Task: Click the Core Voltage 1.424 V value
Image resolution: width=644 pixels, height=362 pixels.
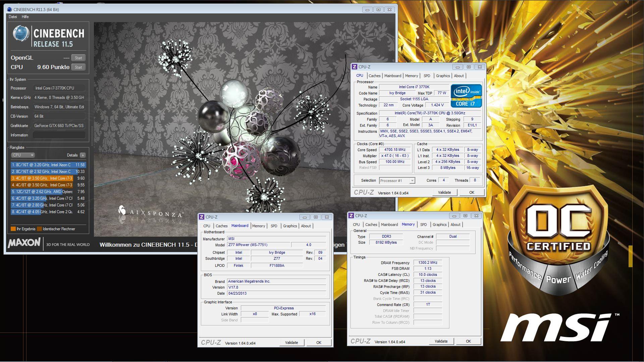Action: tap(437, 105)
